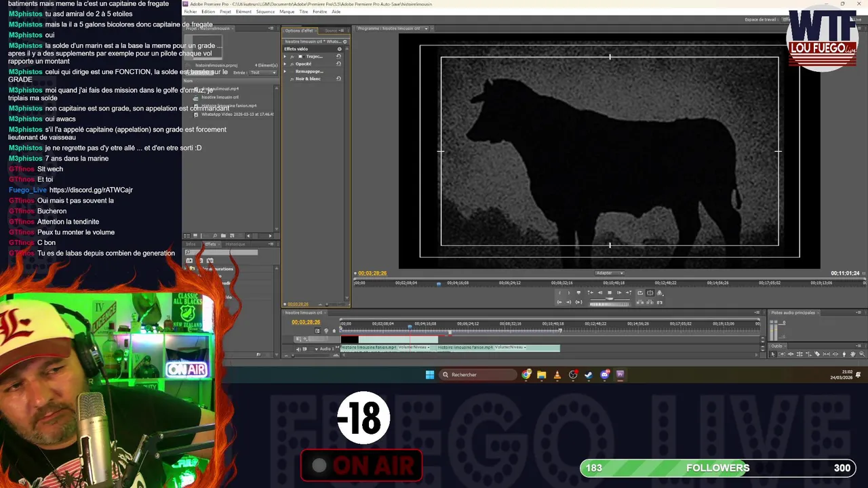Click the Set Out Point button

(x=569, y=293)
